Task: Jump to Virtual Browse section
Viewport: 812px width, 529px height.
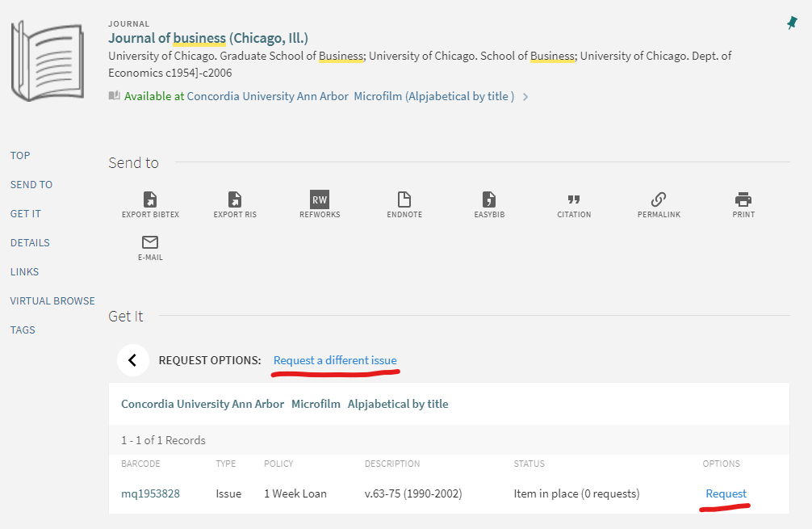Action: 52,300
